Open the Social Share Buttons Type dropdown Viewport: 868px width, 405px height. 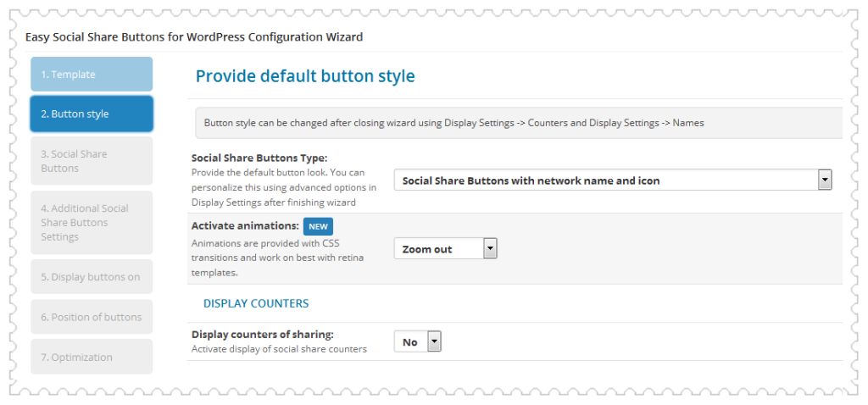coord(613,180)
